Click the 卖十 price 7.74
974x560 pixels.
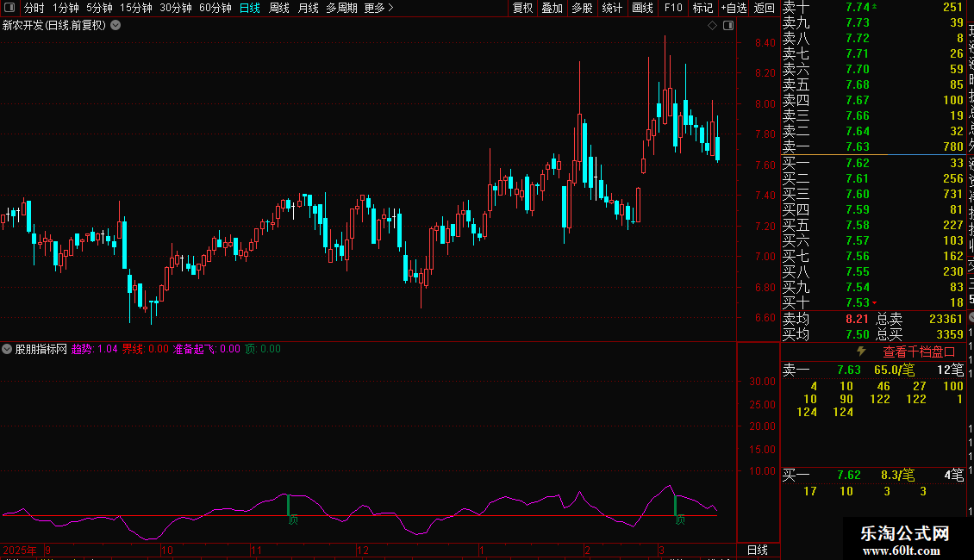tap(858, 7)
